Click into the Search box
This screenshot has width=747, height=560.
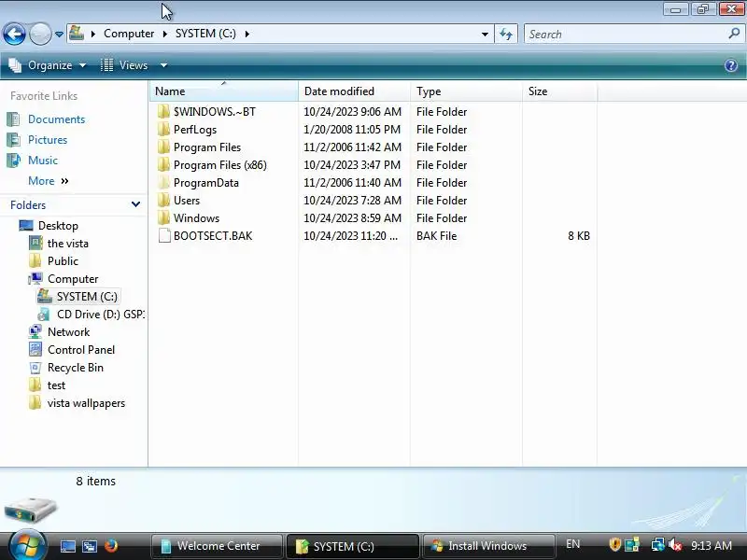click(x=624, y=35)
